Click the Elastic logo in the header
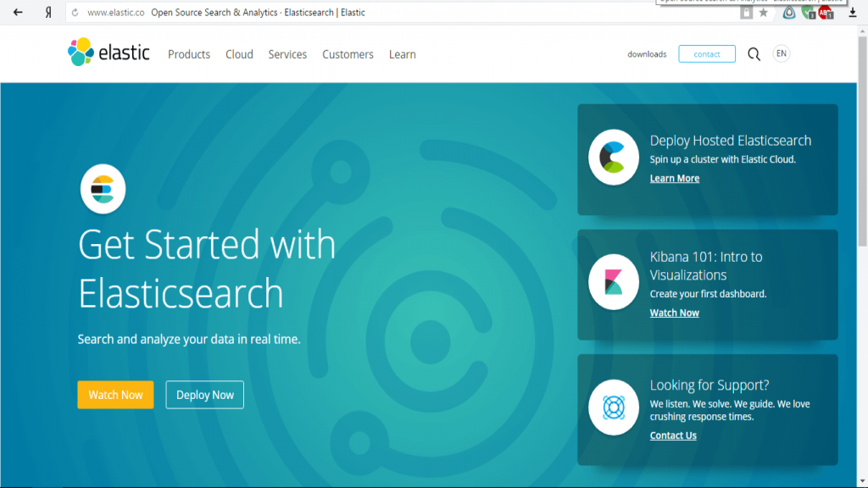This screenshot has width=868, height=488. [x=108, y=52]
